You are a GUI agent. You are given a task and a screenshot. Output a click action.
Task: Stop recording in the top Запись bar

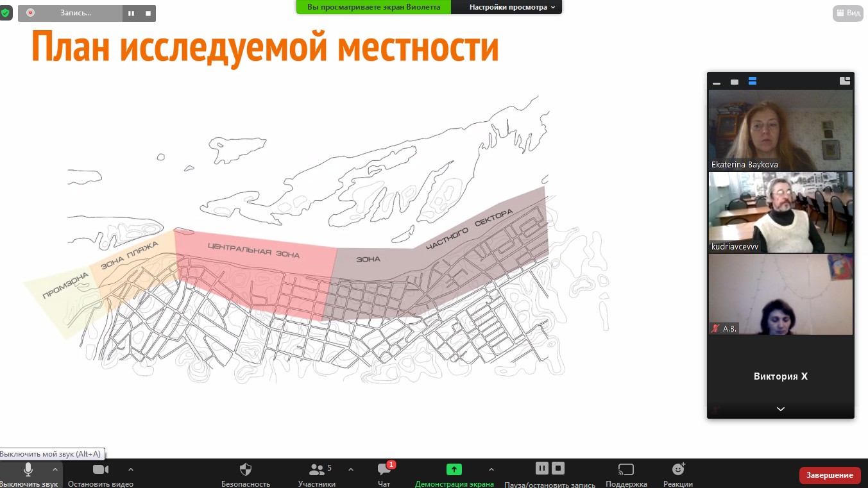pos(148,13)
